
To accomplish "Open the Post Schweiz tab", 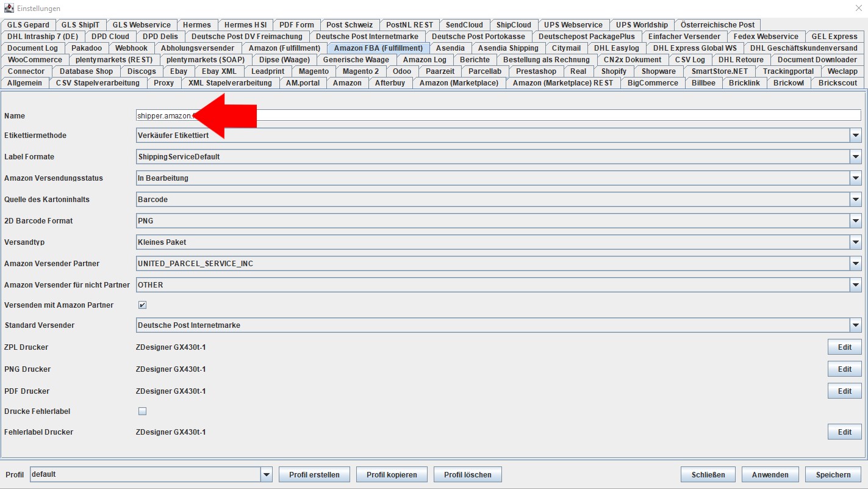I will pyautogui.click(x=350, y=25).
